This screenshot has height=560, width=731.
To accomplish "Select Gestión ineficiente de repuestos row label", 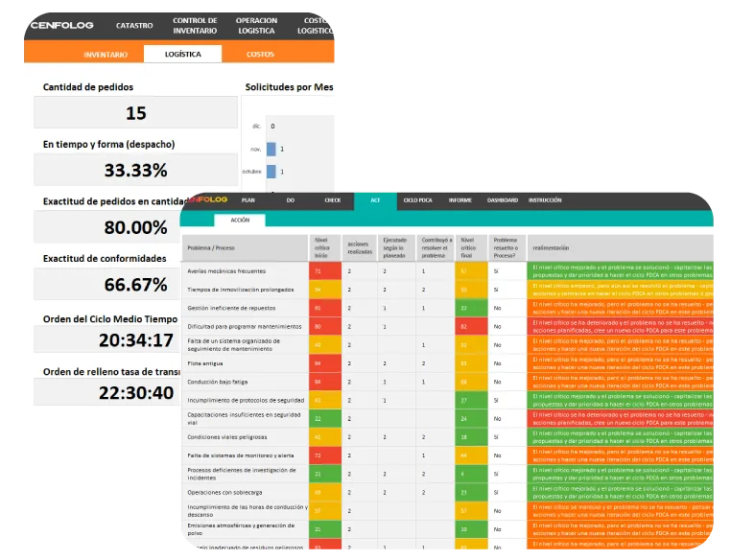I will point(231,308).
